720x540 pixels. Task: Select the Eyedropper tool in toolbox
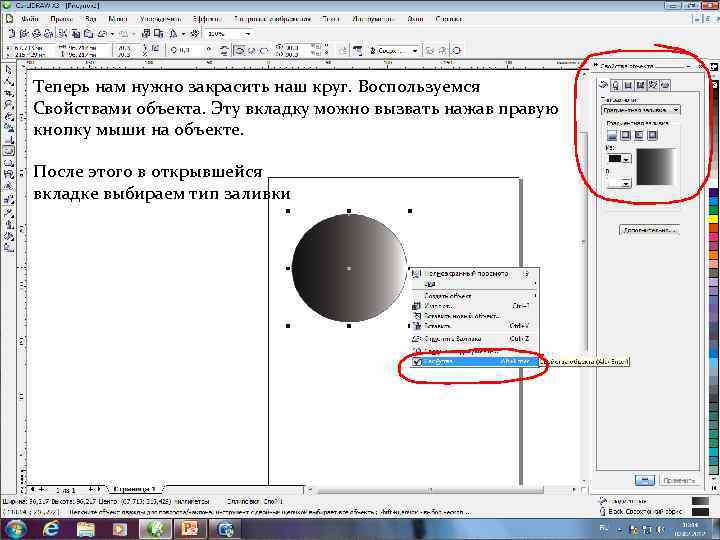pyautogui.click(x=9, y=213)
